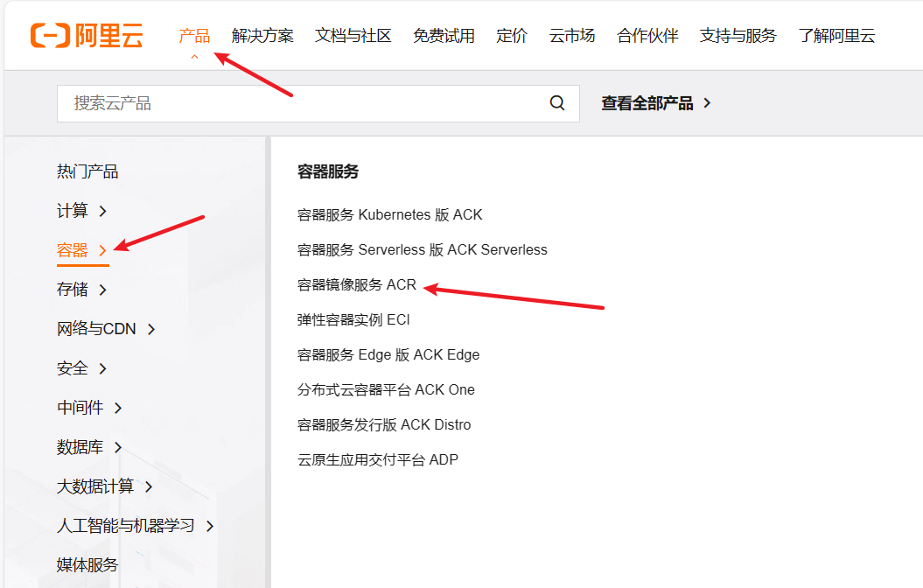Image resolution: width=923 pixels, height=588 pixels.
Task: Click the 查看全部产品 link
Action: tap(647, 103)
